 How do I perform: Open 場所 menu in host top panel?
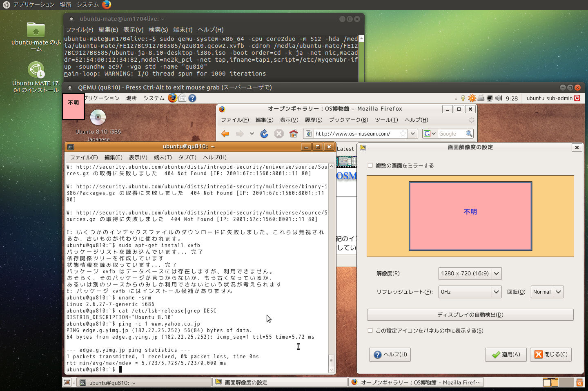tap(66, 4)
